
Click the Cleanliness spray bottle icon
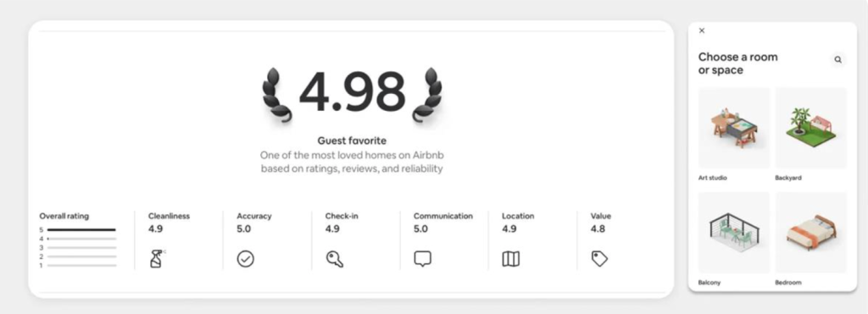(x=157, y=259)
